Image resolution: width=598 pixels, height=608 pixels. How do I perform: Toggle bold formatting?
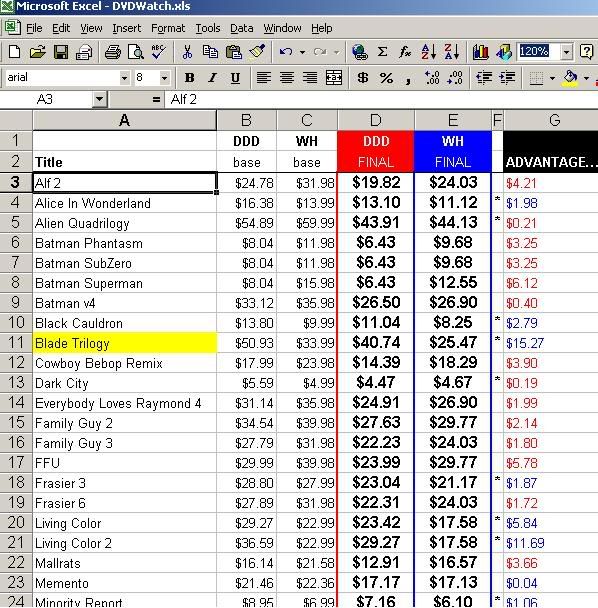point(189,78)
